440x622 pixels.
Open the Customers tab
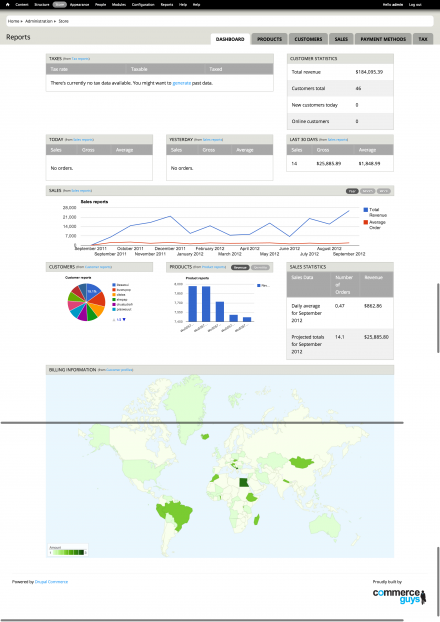pos(308,39)
